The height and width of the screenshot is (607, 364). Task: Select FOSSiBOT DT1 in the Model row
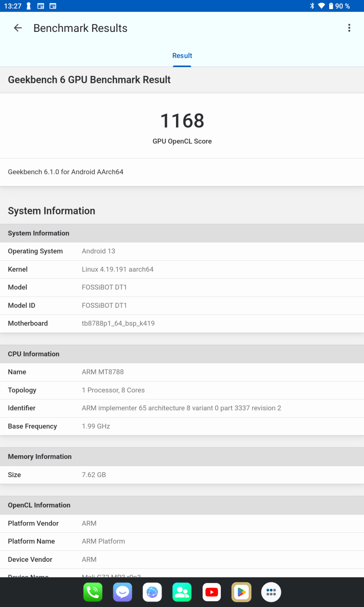pos(104,287)
